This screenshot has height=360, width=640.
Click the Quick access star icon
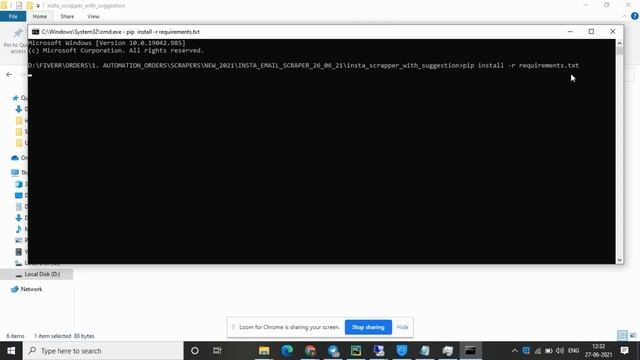[x=16, y=98]
